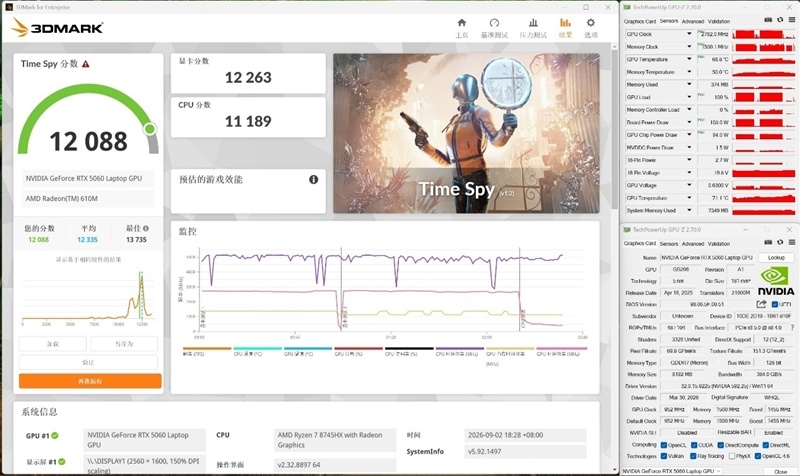The image size is (800, 476).
Task: Open the Memory Clock sensor dropdown arrow
Action: point(689,47)
